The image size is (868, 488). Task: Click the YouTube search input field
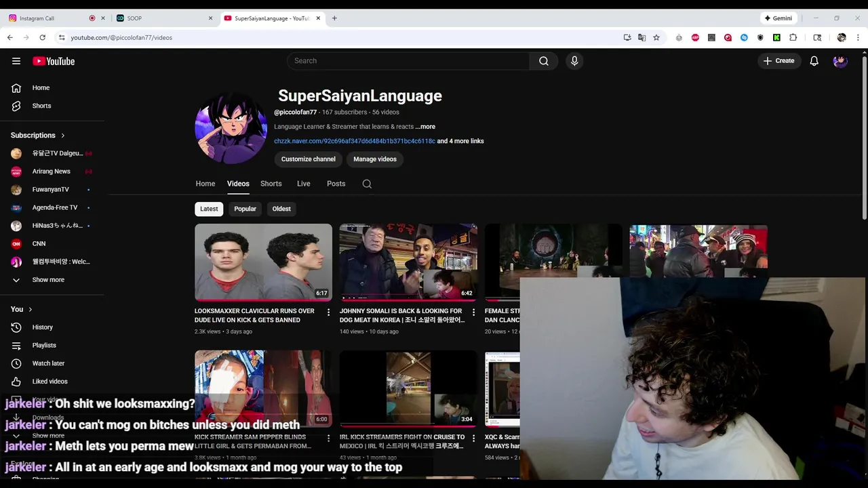[x=410, y=61]
